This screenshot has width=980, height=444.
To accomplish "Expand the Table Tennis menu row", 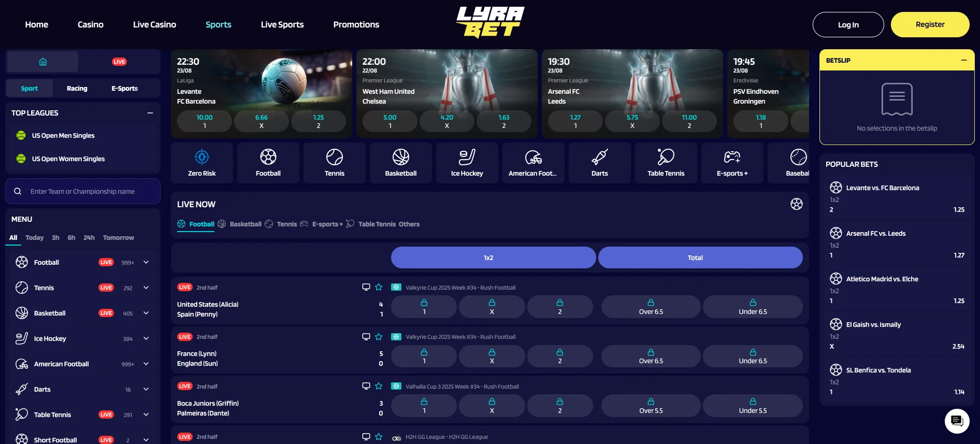I will [146, 414].
